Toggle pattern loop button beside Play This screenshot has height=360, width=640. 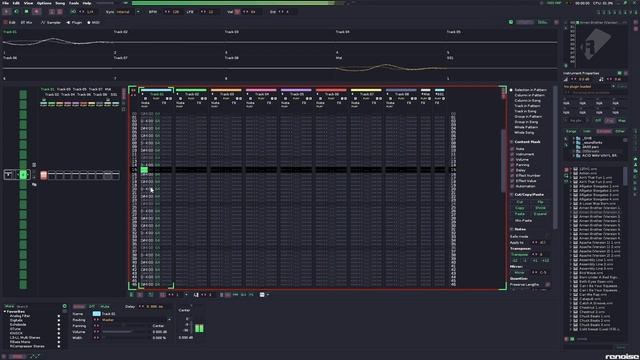(x=17, y=12)
